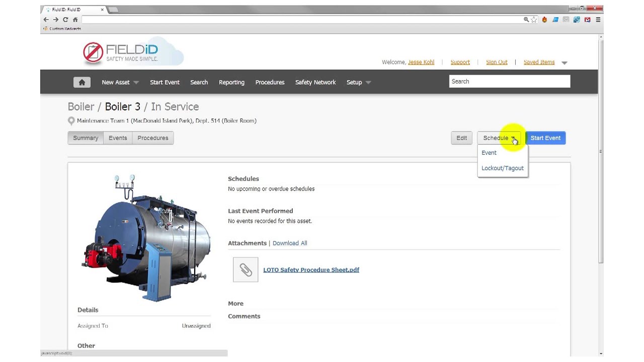Go to the home icon in navigation bar
644x362 pixels.
(x=82, y=82)
